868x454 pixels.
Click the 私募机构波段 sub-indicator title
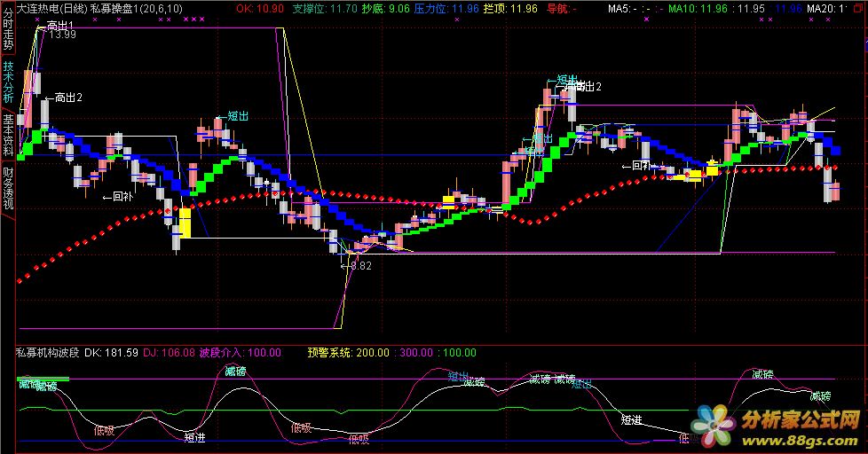tap(48, 352)
